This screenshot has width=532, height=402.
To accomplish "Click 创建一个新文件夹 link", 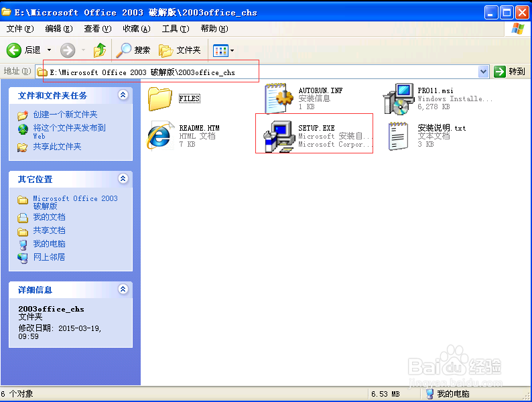I will (x=65, y=115).
